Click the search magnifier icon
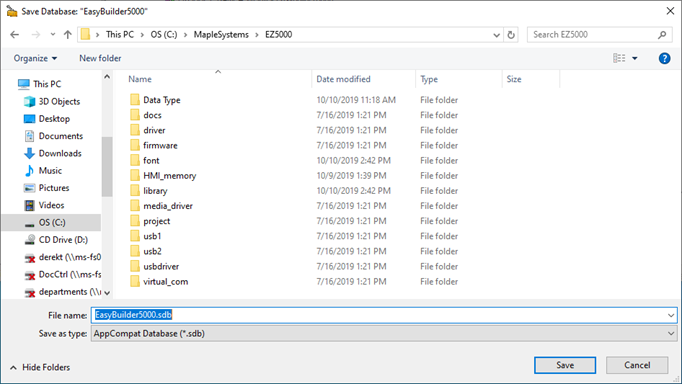Image resolution: width=682 pixels, height=384 pixels. pyautogui.click(x=662, y=35)
